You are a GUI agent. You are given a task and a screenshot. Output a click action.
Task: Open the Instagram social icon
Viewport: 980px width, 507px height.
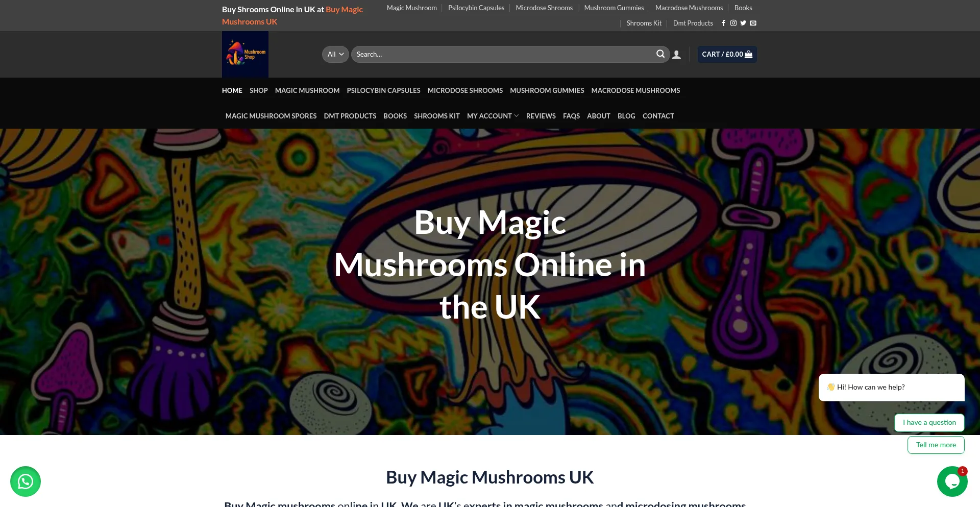pyautogui.click(x=733, y=23)
